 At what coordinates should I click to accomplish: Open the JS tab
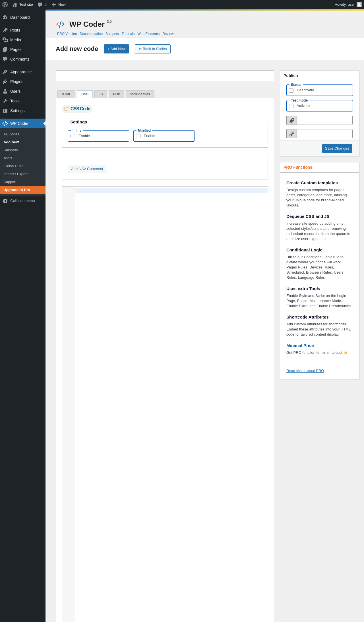point(101,94)
